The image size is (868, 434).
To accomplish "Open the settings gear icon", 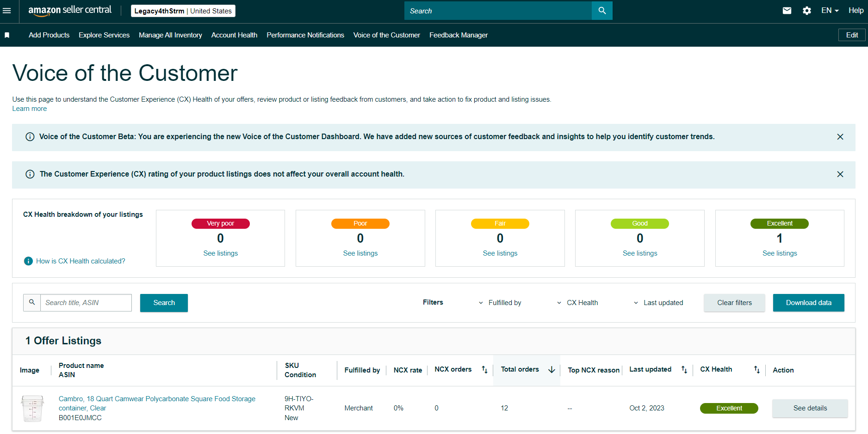I will click(x=807, y=11).
